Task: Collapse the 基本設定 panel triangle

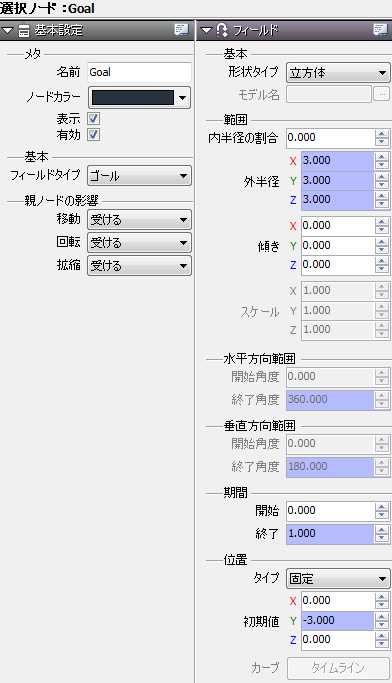Action: 8,30
